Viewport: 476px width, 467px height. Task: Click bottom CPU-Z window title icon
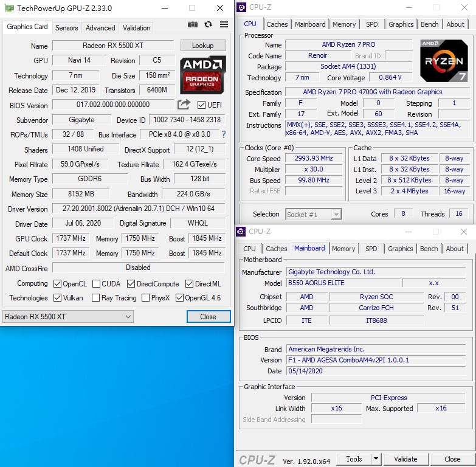coord(241,232)
